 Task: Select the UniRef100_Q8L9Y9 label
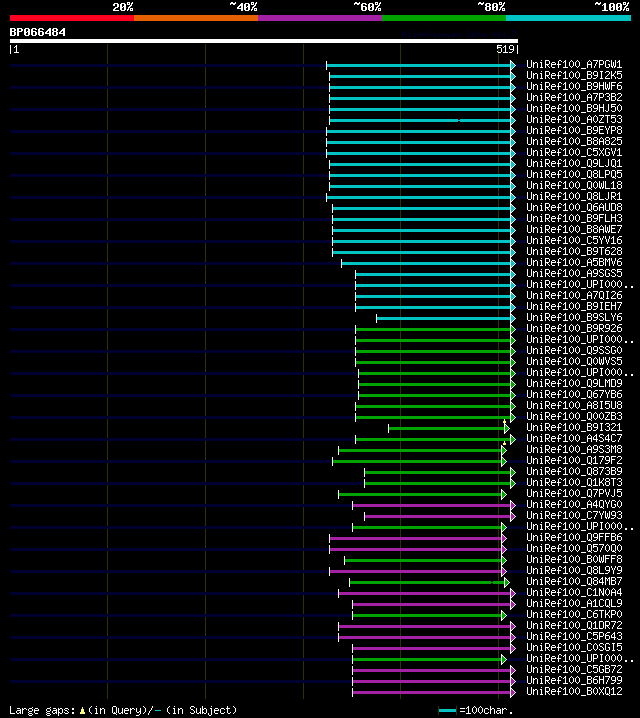(x=574, y=570)
